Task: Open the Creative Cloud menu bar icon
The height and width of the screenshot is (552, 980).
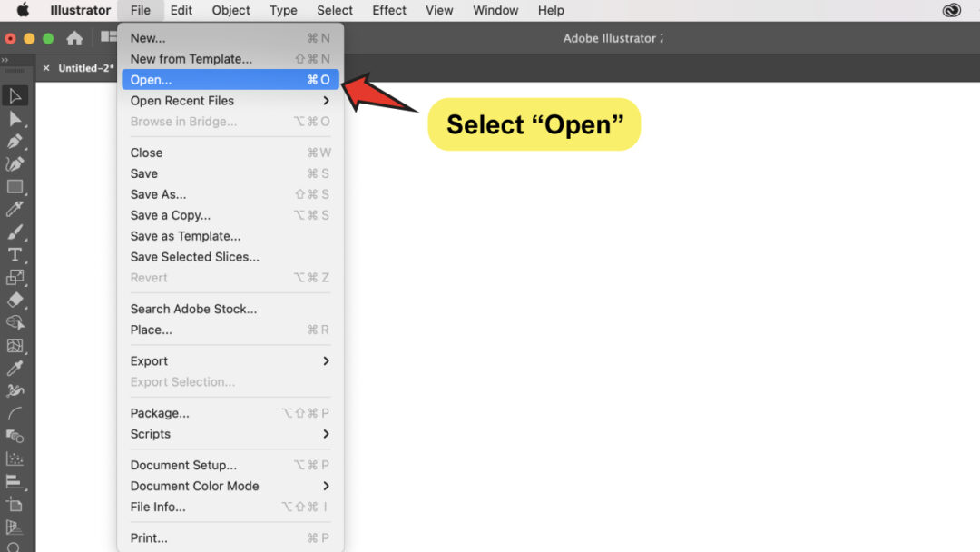Action: click(951, 10)
